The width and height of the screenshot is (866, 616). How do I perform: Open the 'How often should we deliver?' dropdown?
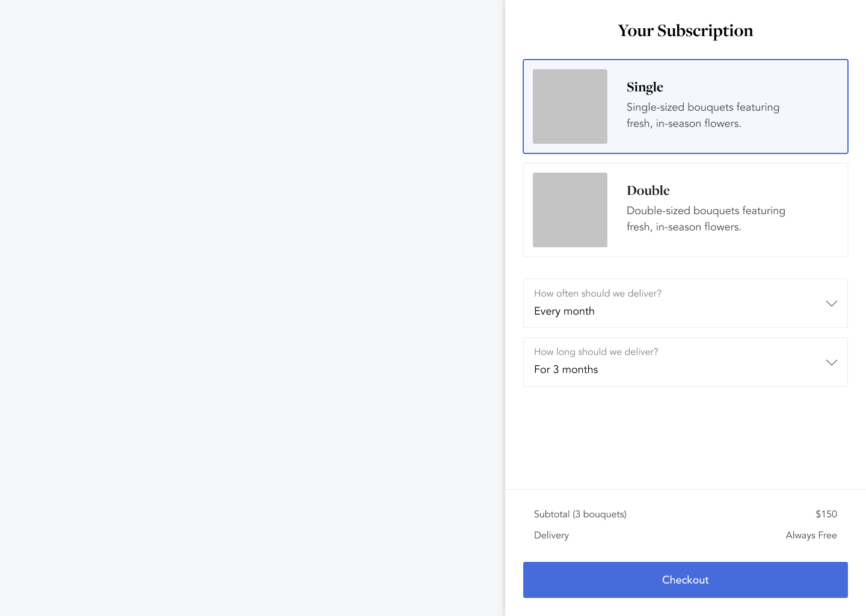686,303
